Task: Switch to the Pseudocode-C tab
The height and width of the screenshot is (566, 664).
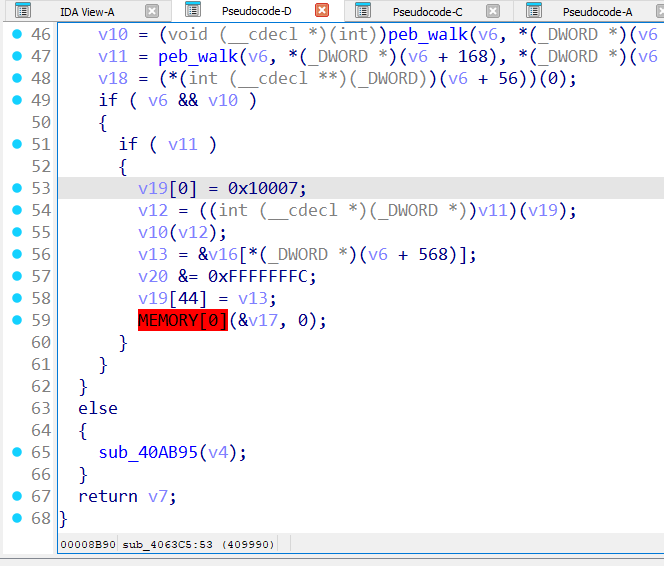Action: click(427, 12)
